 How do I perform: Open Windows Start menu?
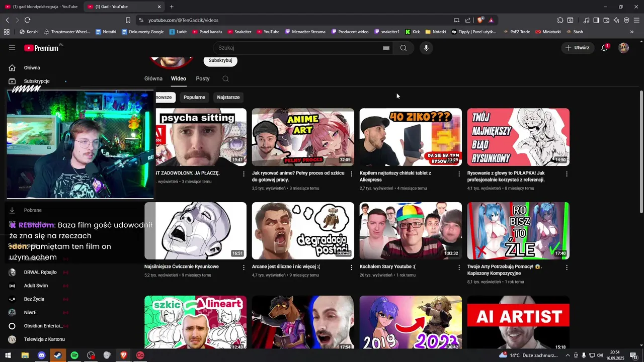8,355
